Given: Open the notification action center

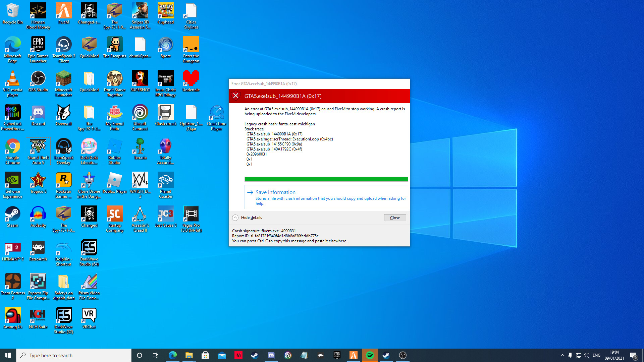Looking at the screenshot, I should click(634, 356).
